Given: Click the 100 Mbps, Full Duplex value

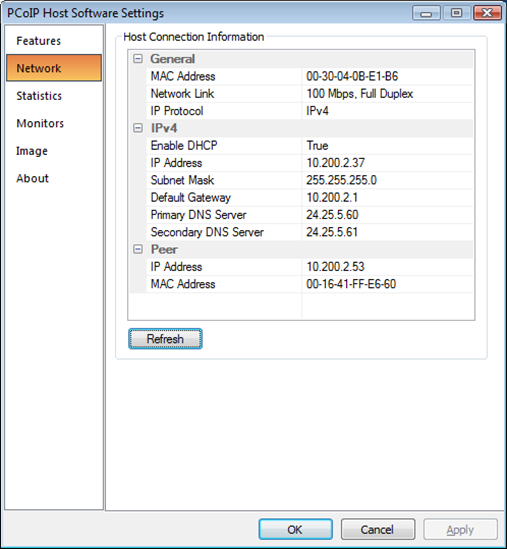Looking at the screenshot, I should [x=360, y=93].
